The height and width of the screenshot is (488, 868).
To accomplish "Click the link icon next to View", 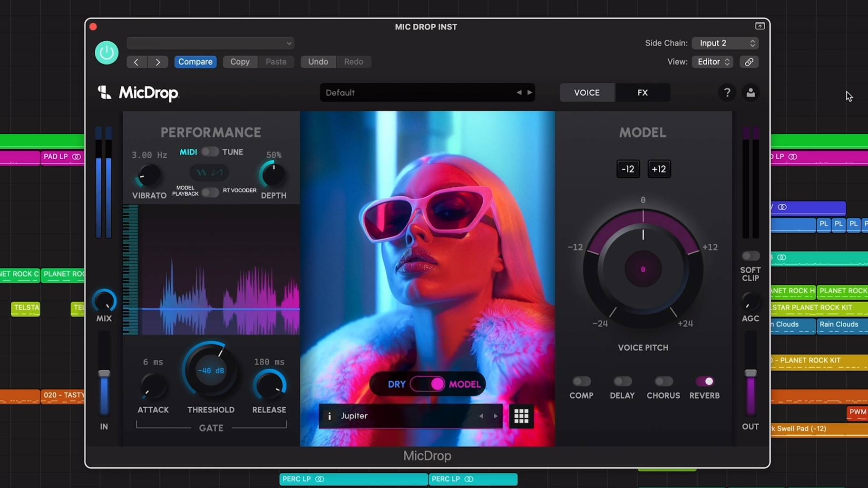I will click(749, 62).
